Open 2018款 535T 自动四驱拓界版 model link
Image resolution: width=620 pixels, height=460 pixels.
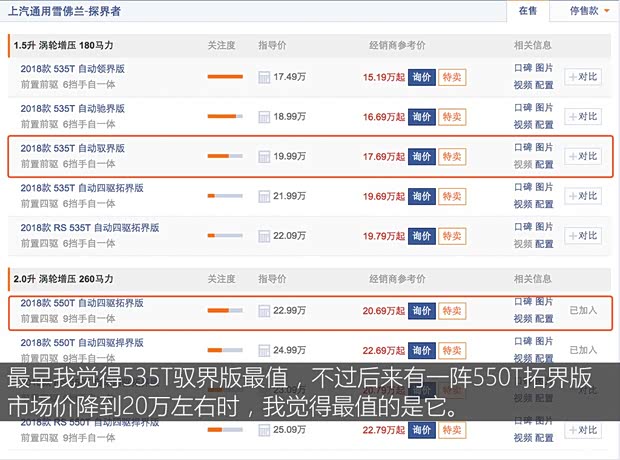[82, 188]
